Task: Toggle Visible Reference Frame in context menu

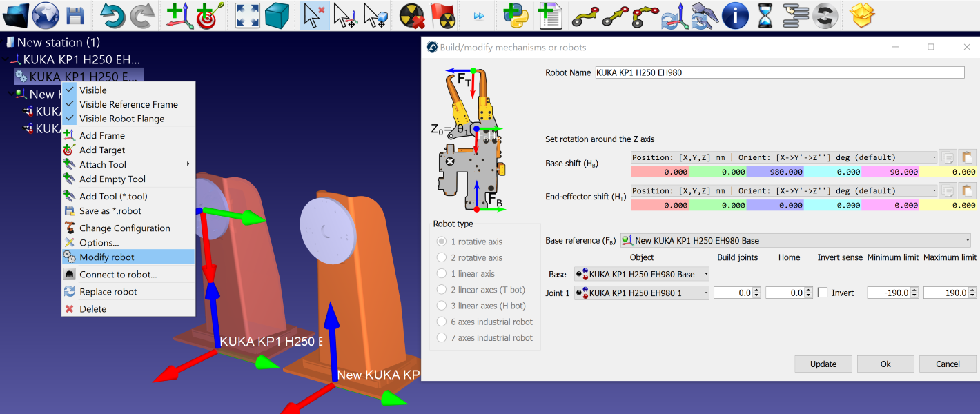Action: pyautogui.click(x=128, y=104)
